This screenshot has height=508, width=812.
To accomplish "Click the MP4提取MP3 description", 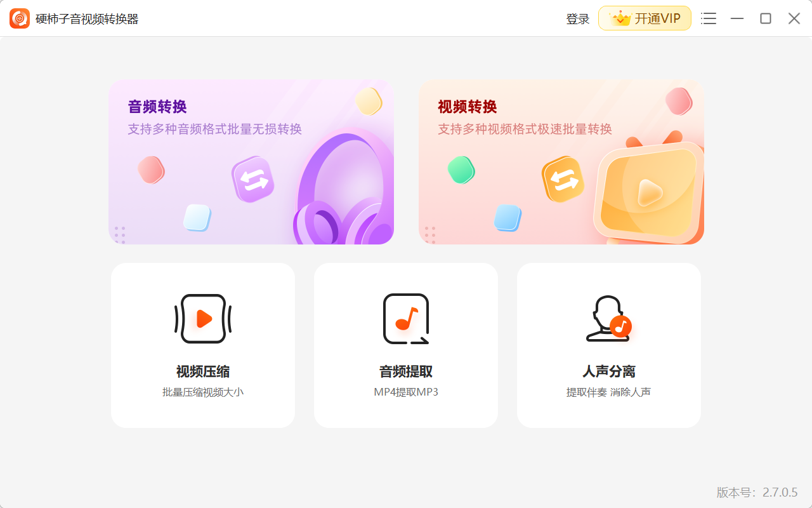I will click(406, 392).
